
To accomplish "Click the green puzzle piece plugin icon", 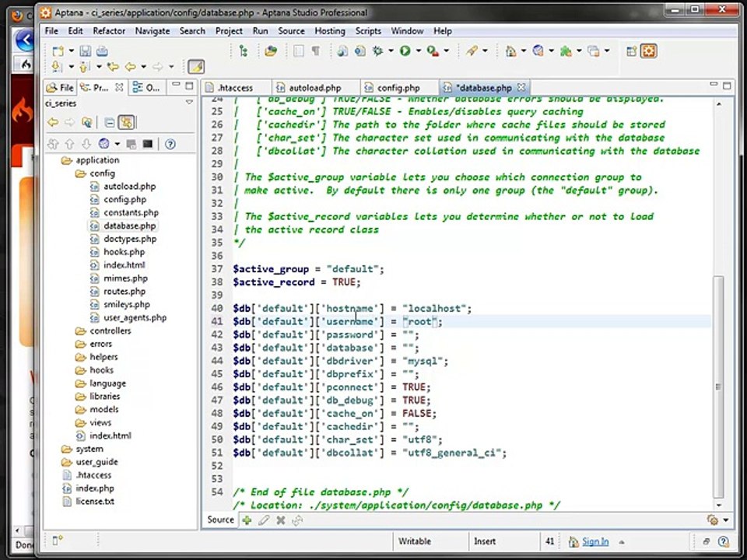I will [x=566, y=51].
